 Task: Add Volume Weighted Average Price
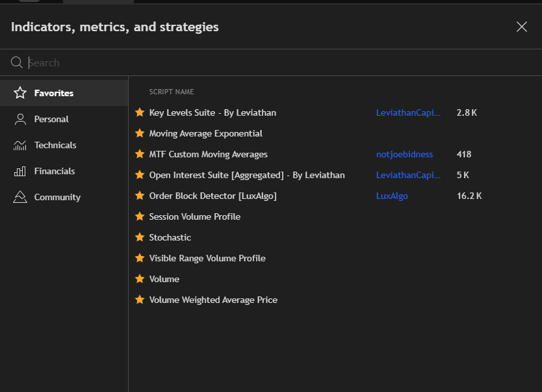click(213, 300)
